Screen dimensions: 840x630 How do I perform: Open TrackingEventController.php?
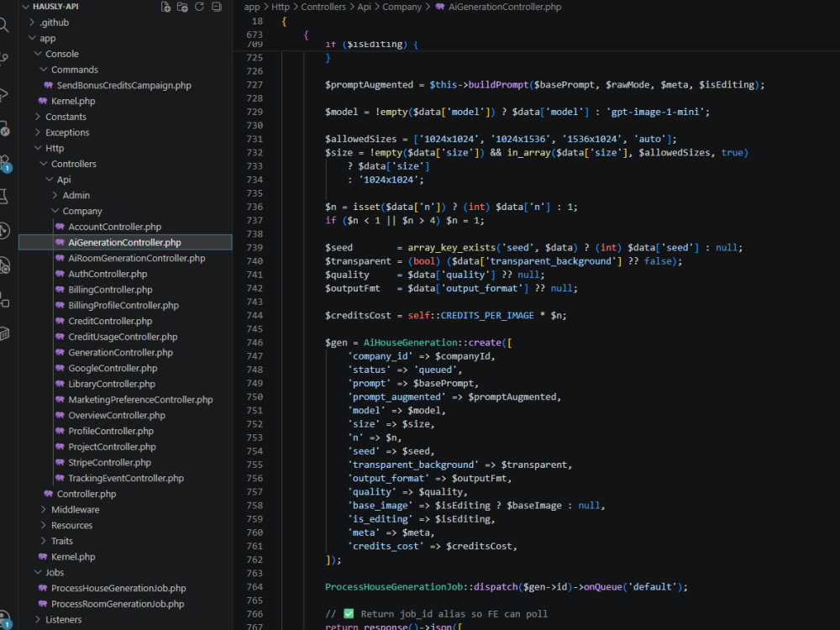[x=126, y=478]
